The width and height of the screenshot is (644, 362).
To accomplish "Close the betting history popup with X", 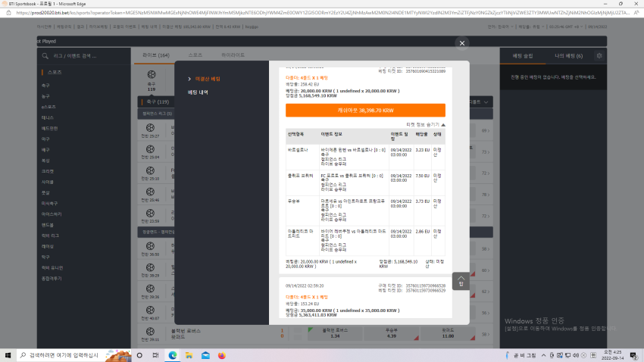I will [x=462, y=43].
